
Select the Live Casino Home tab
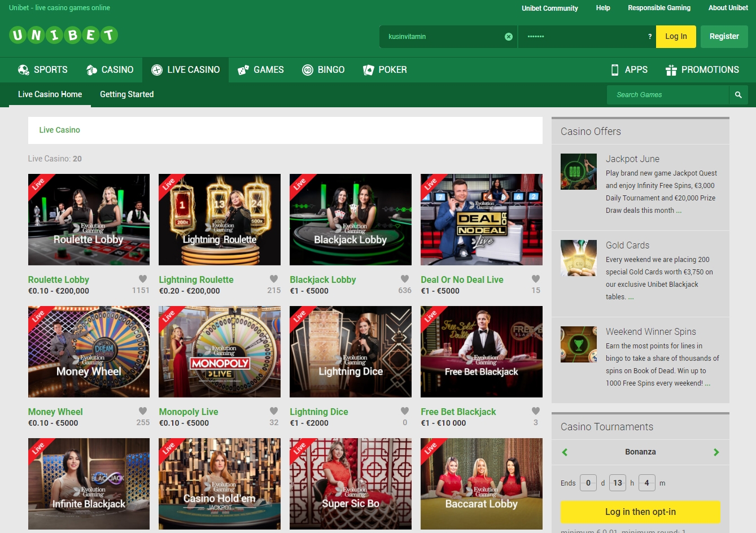50,94
